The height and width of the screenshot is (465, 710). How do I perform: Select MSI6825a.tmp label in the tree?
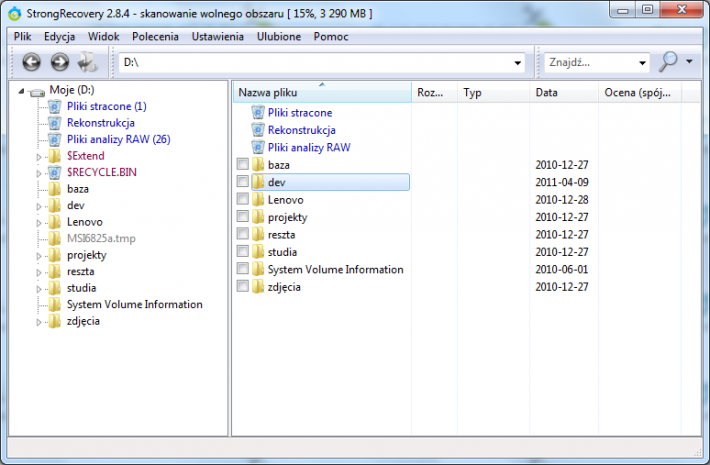pyautogui.click(x=101, y=239)
